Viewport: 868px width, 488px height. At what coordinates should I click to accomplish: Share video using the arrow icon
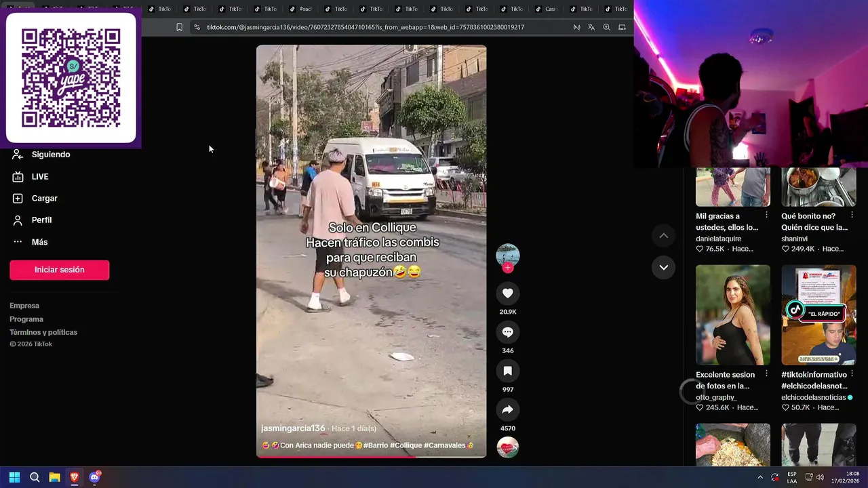(x=507, y=409)
